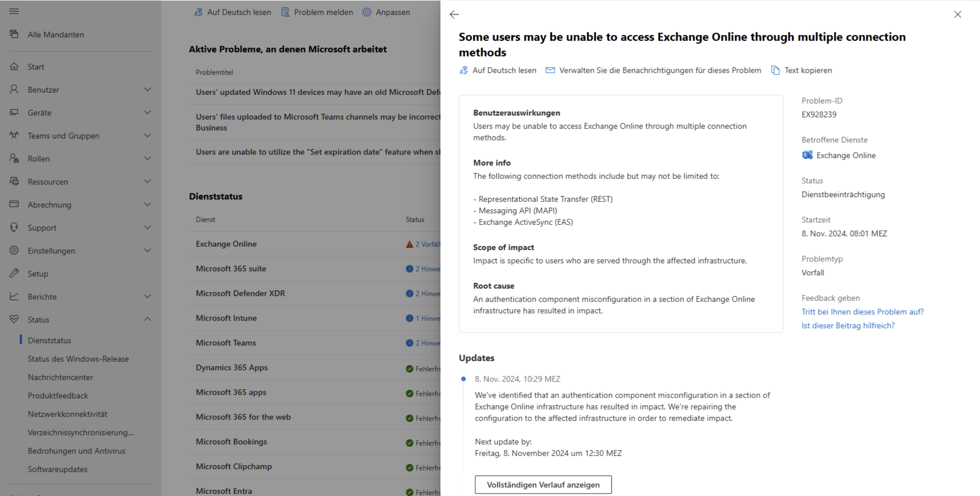Click the back arrow in details panel
Viewport: 980px width, 496px height.
pos(454,15)
